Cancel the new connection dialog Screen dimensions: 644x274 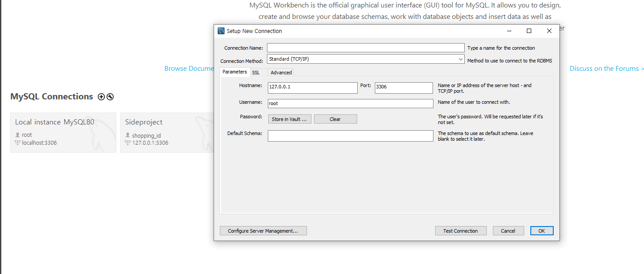508,231
